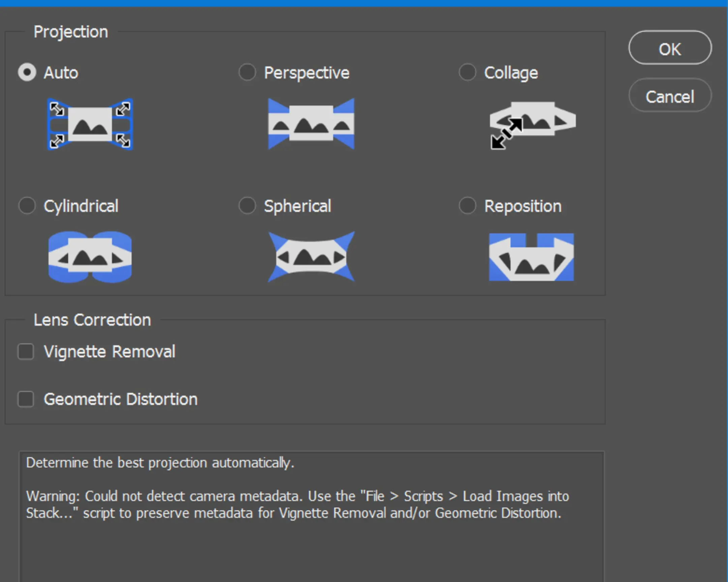728x582 pixels.
Task: Select the Auto projection radio button
Action: (x=27, y=72)
